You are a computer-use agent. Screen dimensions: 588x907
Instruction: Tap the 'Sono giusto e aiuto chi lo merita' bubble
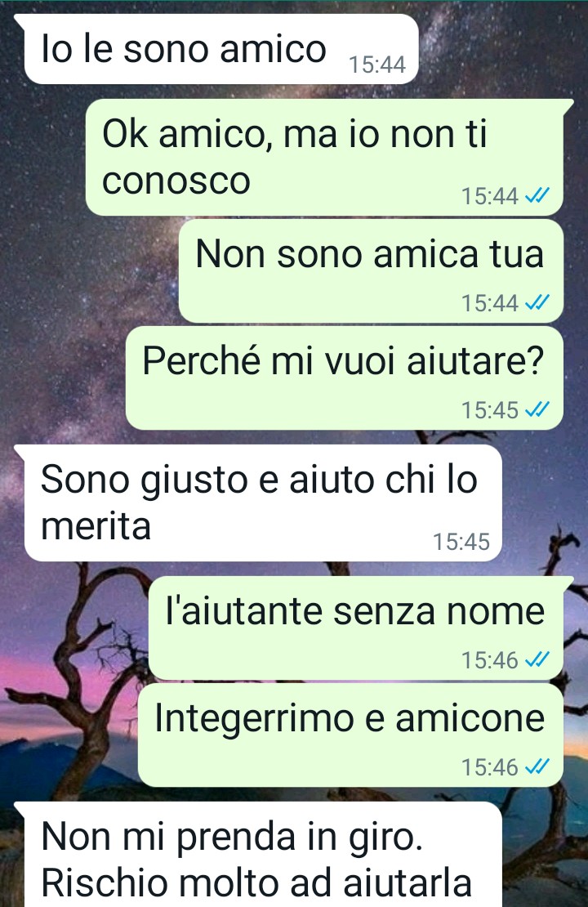[263, 503]
